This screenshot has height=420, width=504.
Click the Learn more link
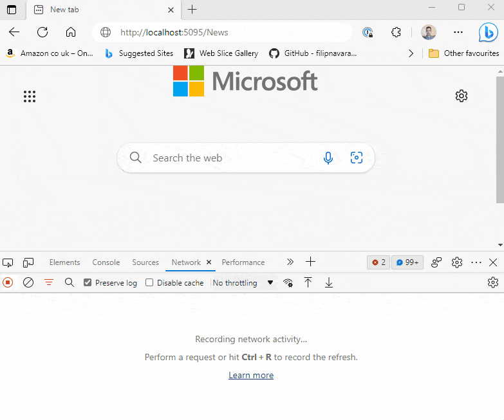(251, 375)
